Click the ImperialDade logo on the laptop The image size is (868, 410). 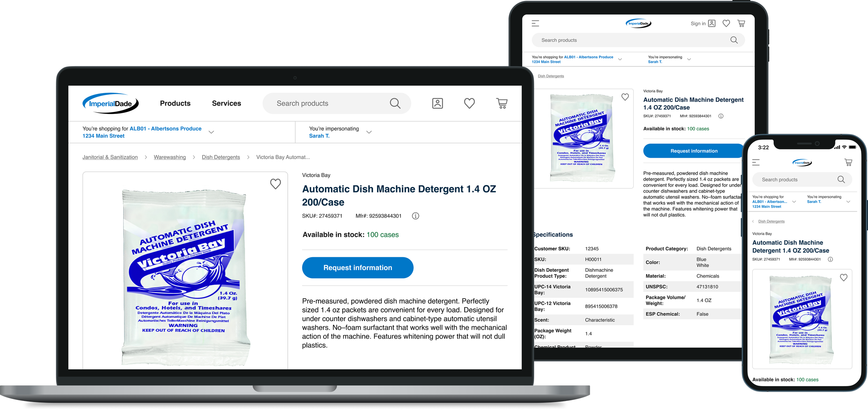click(x=110, y=103)
